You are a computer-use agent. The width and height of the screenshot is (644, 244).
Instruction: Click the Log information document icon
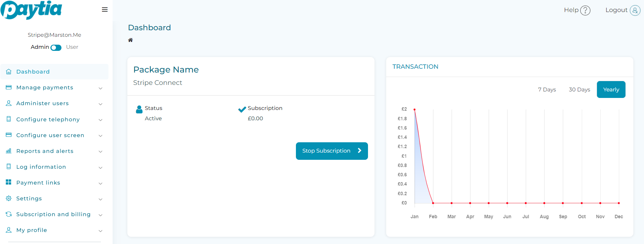pyautogui.click(x=9, y=166)
